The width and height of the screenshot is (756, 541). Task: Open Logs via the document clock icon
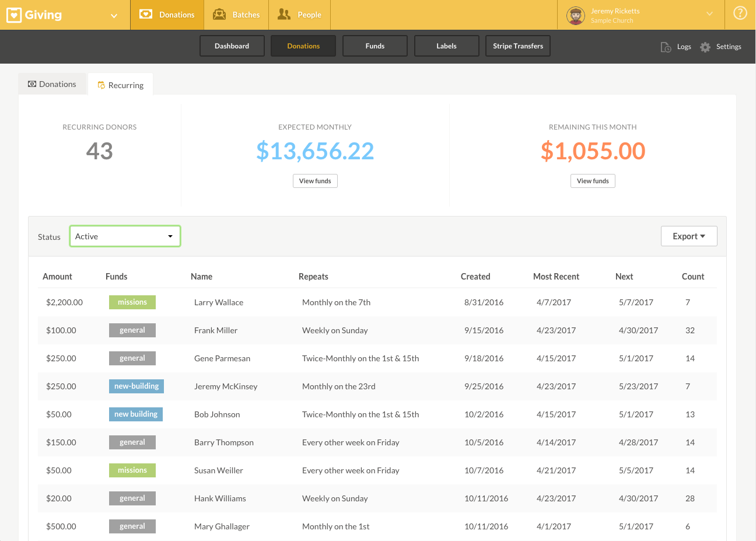point(666,47)
